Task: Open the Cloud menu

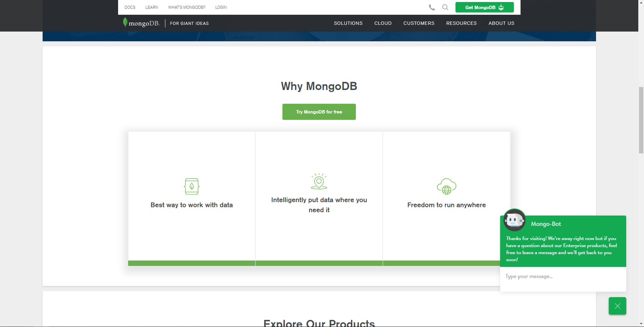Action: click(x=383, y=23)
